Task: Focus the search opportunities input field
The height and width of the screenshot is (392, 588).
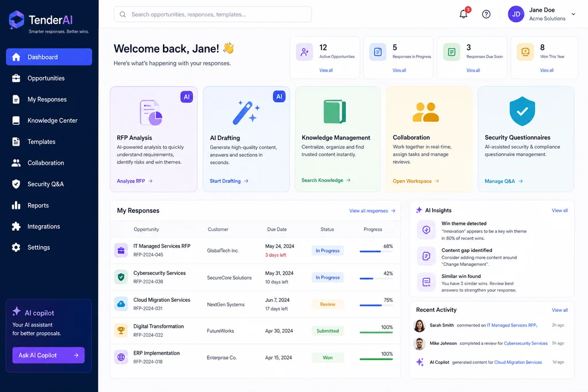Action: point(212,14)
